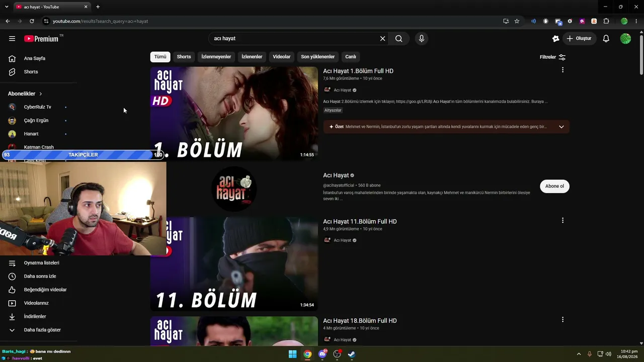Open the tab search dropdown arrow
This screenshot has height=362, width=644.
[7, 7]
